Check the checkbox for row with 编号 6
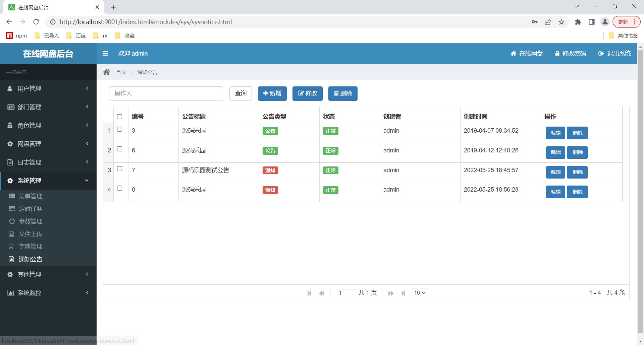Viewport: 644px width, 345px height. (119, 149)
